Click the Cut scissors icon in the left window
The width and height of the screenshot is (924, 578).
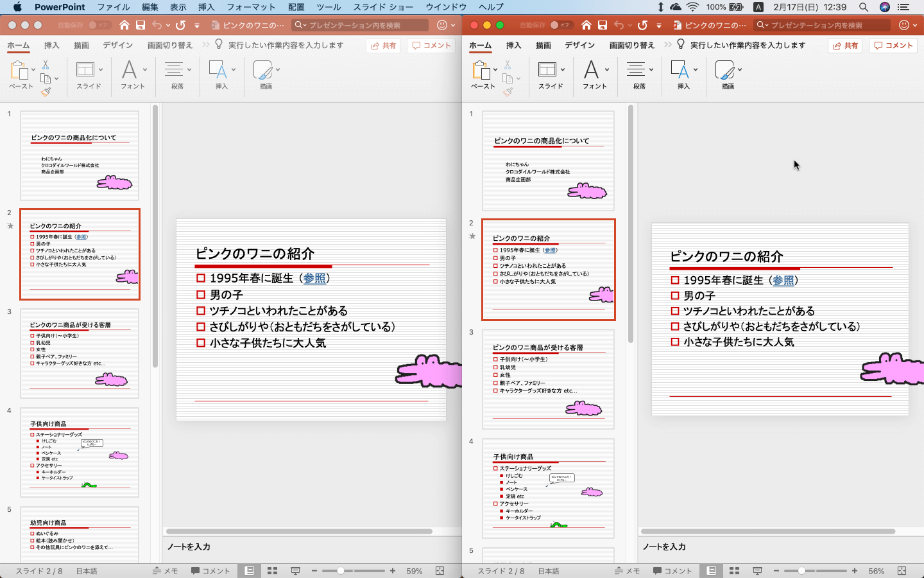46,65
